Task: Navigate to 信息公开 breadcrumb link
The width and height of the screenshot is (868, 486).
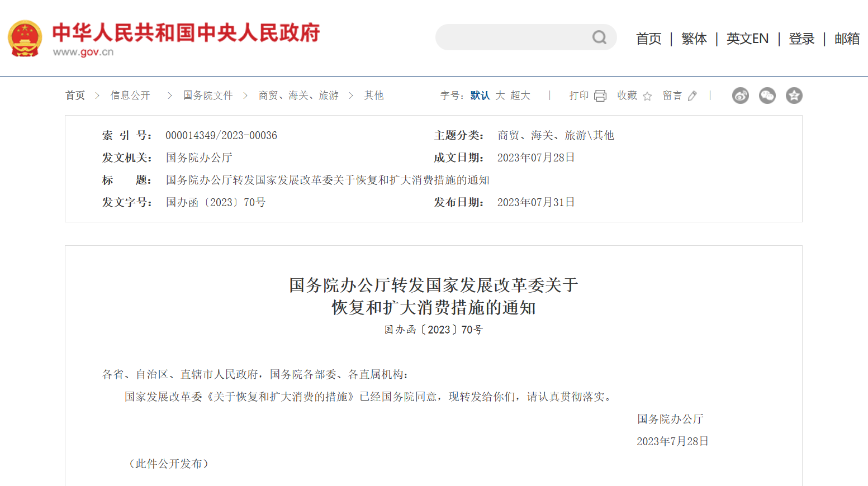Action: click(130, 95)
